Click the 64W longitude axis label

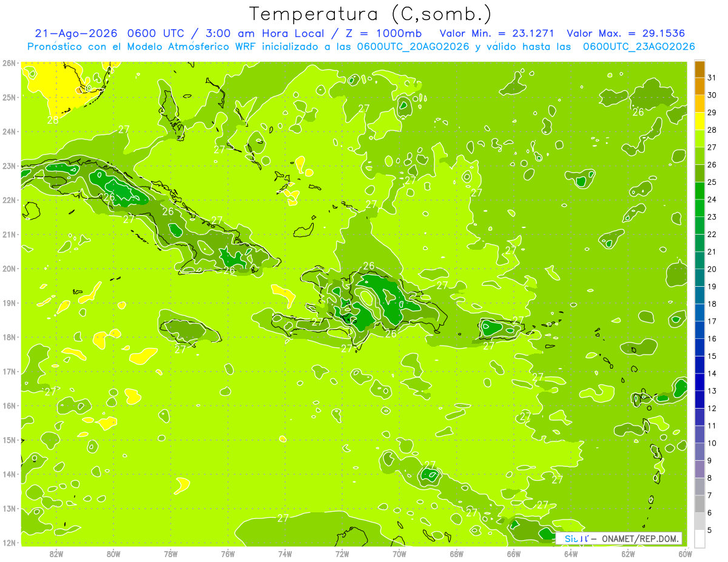571,554
